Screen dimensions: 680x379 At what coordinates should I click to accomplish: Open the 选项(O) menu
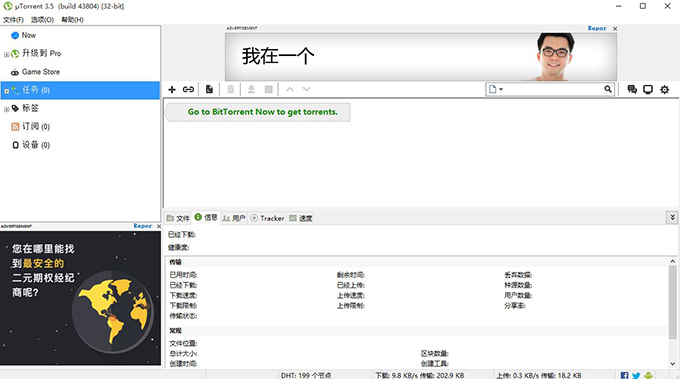(42, 20)
